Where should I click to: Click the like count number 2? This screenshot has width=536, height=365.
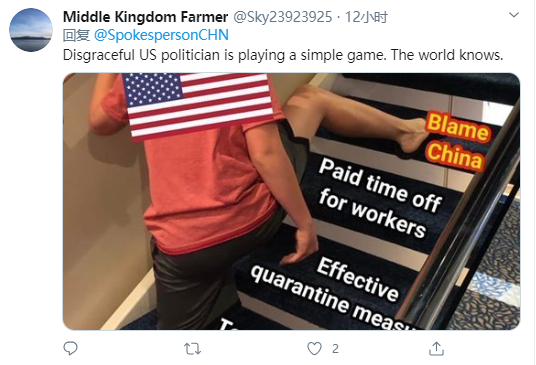[335, 349]
